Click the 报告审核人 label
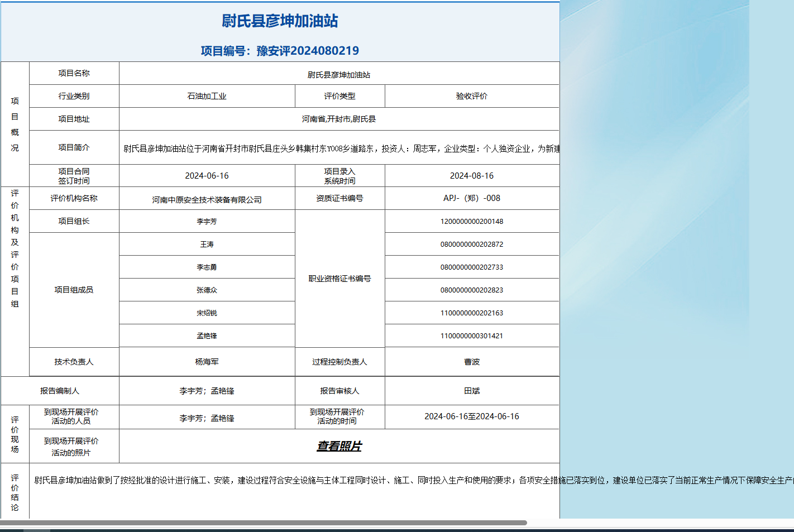 (339, 391)
